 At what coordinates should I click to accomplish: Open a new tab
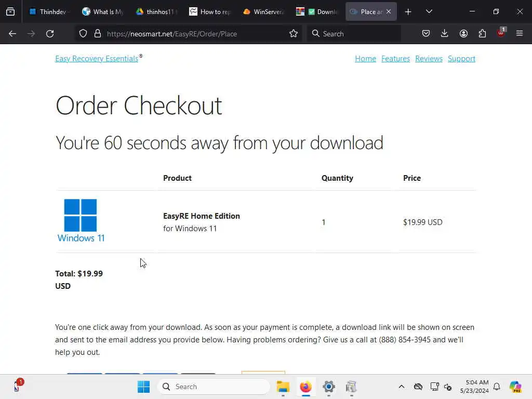pyautogui.click(x=408, y=12)
